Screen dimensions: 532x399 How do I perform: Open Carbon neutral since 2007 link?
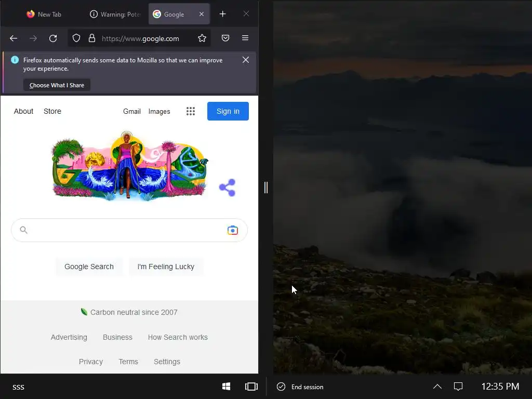(134, 312)
